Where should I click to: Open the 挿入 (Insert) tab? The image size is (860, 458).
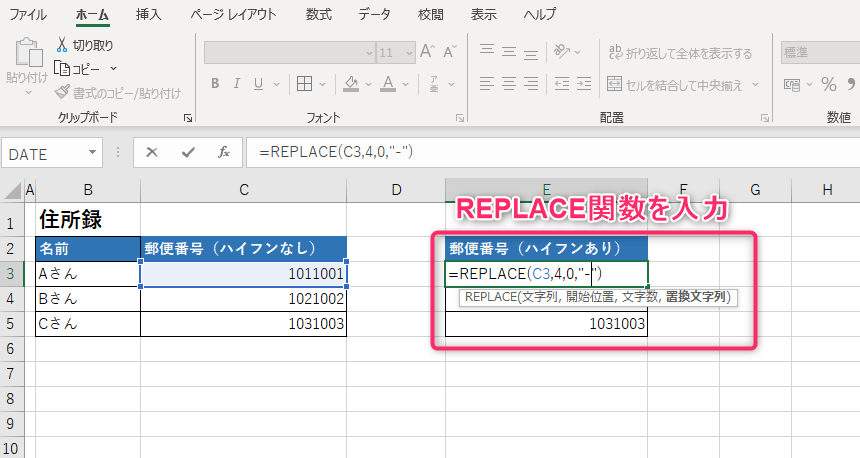click(148, 14)
